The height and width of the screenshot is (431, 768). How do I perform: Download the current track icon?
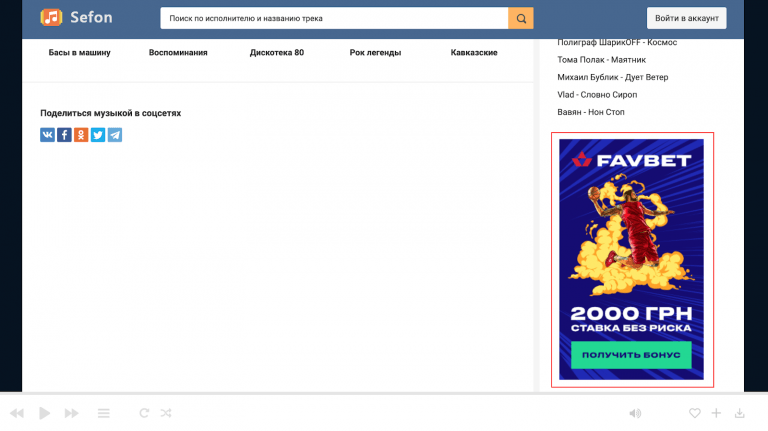pos(740,413)
